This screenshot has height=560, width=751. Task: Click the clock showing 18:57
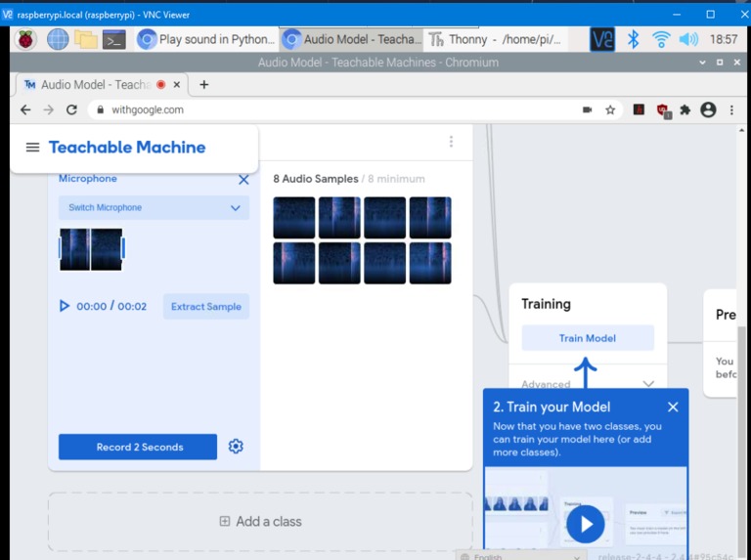[x=724, y=39]
